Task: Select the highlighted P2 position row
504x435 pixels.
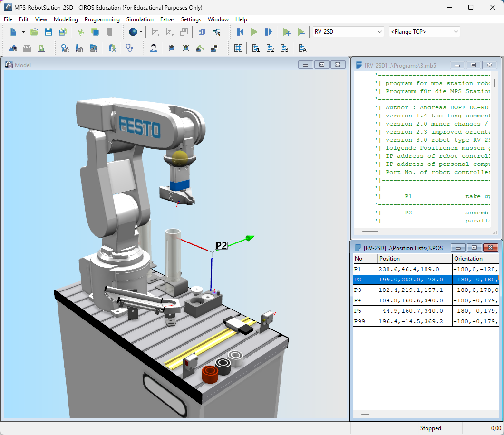Action: click(x=426, y=280)
